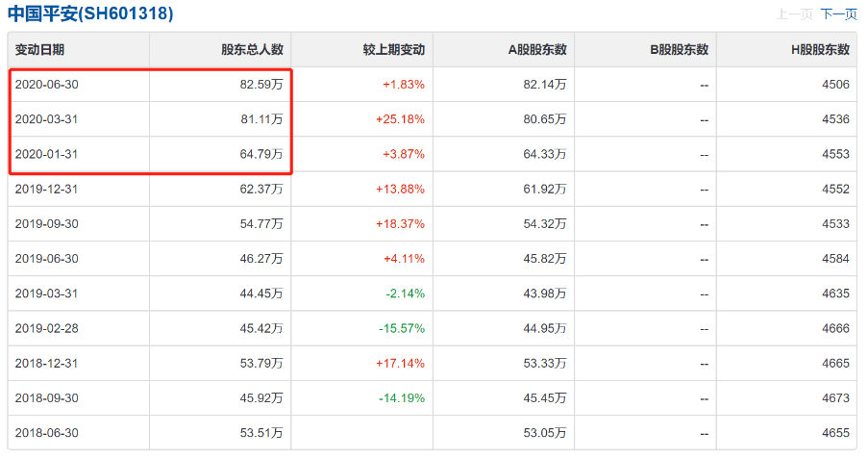Click the date cell 2018-09-30
Image resolution: width=868 pixels, height=459 pixels.
(x=46, y=398)
